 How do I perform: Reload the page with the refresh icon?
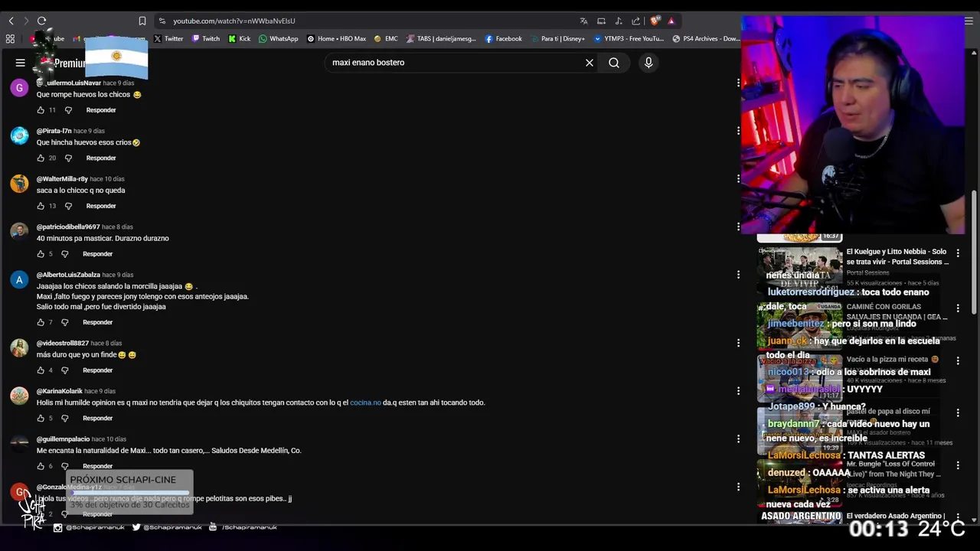tap(41, 21)
